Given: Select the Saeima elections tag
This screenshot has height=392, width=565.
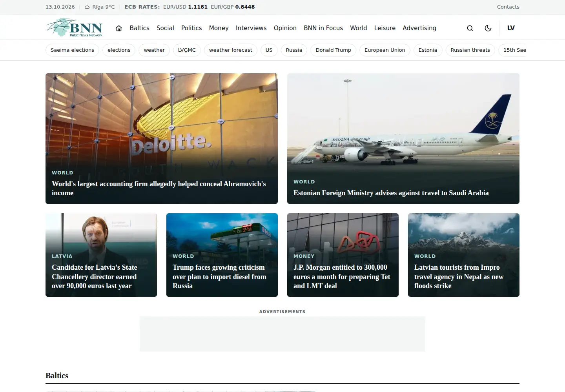Looking at the screenshot, I should click(x=72, y=50).
